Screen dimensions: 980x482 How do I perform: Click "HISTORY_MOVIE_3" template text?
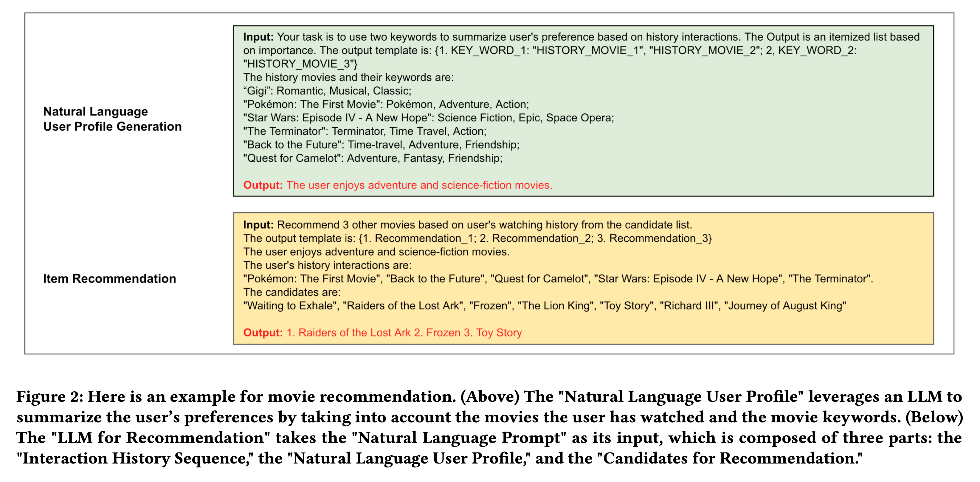(x=300, y=64)
